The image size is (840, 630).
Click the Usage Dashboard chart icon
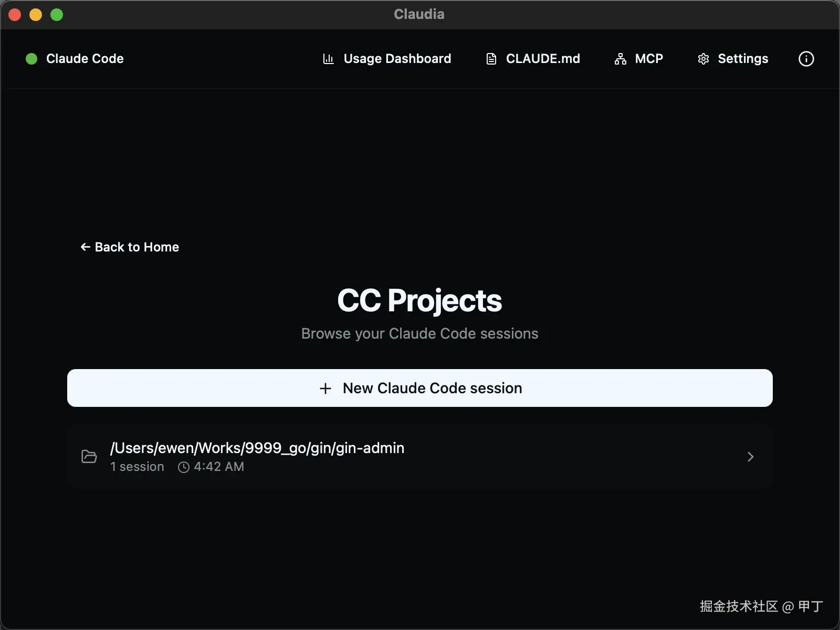click(329, 59)
